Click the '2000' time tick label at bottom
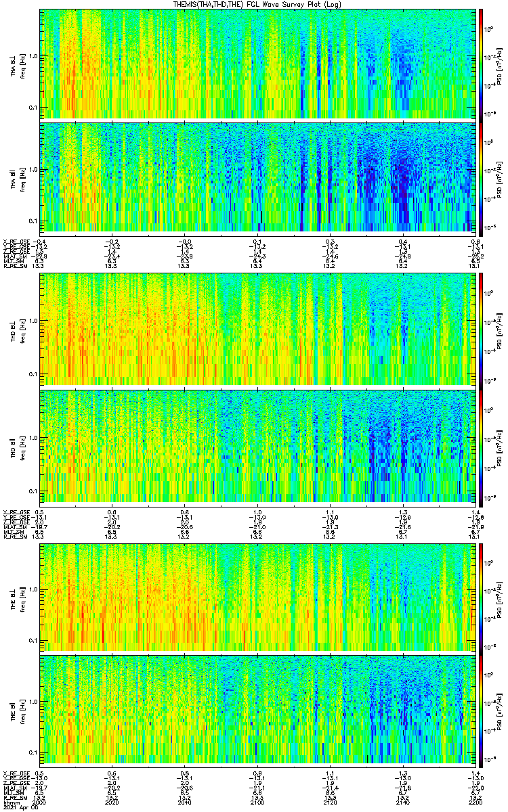The height and width of the screenshot is (812, 508). (40, 802)
